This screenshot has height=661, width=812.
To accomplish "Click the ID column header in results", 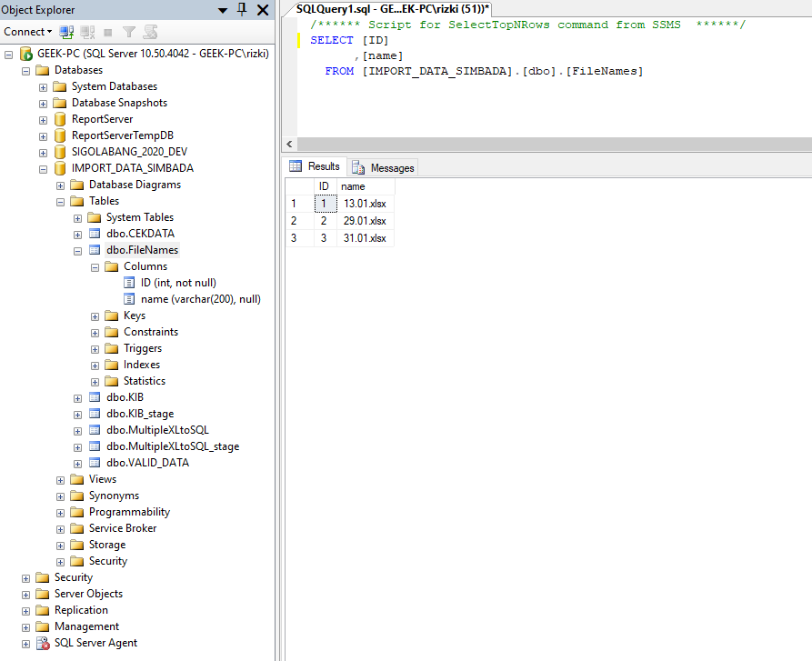I will [x=326, y=186].
